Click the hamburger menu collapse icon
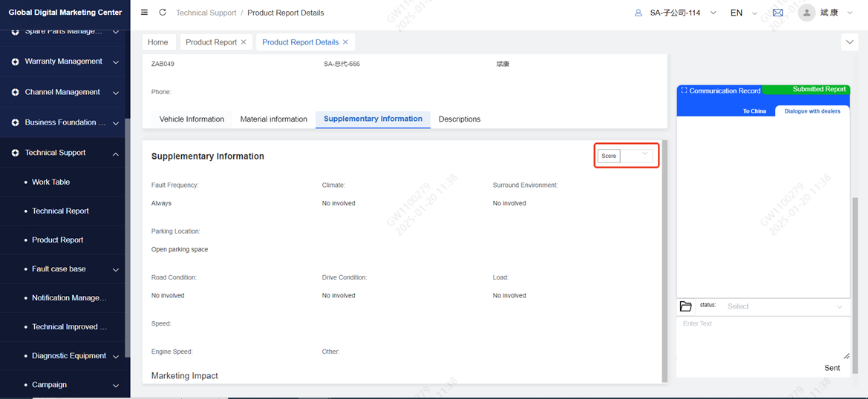Screen dimensions: 868x399 coord(144,13)
